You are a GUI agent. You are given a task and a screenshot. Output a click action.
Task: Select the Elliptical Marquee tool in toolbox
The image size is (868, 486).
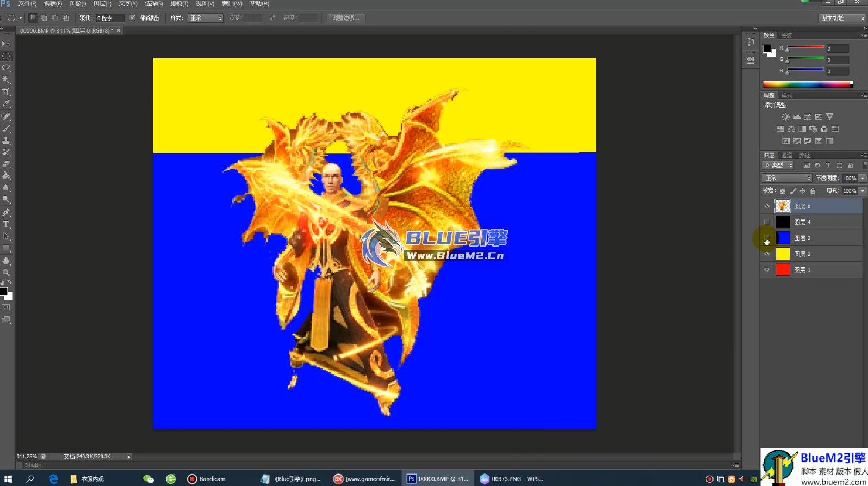pyautogui.click(x=6, y=56)
